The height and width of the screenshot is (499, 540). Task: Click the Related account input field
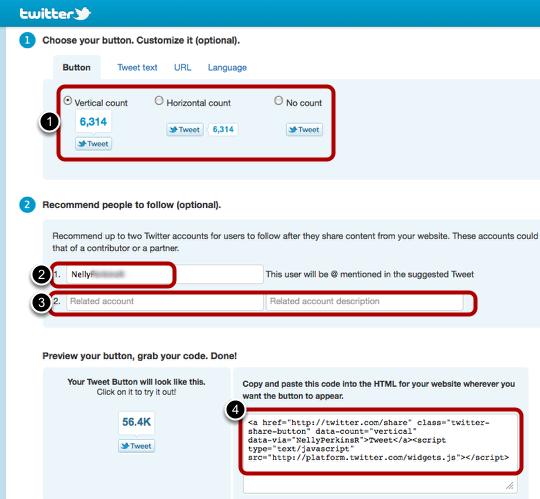pyautogui.click(x=165, y=301)
